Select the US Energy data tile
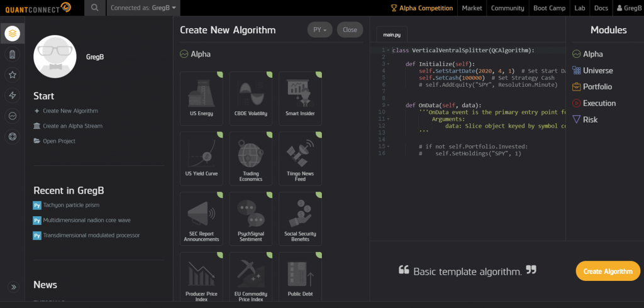The width and height of the screenshot is (644, 308). 201,99
